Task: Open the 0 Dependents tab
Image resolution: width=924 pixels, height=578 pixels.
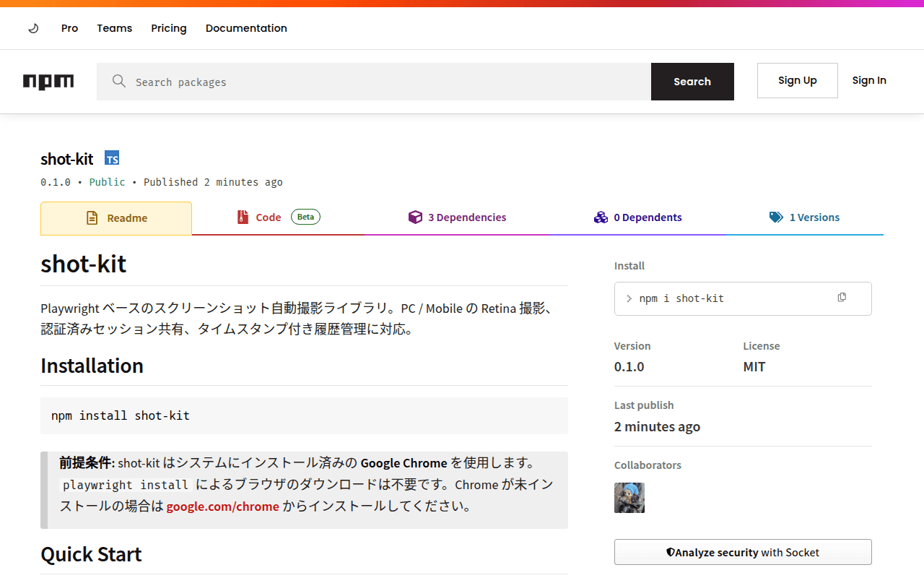Action: [638, 217]
